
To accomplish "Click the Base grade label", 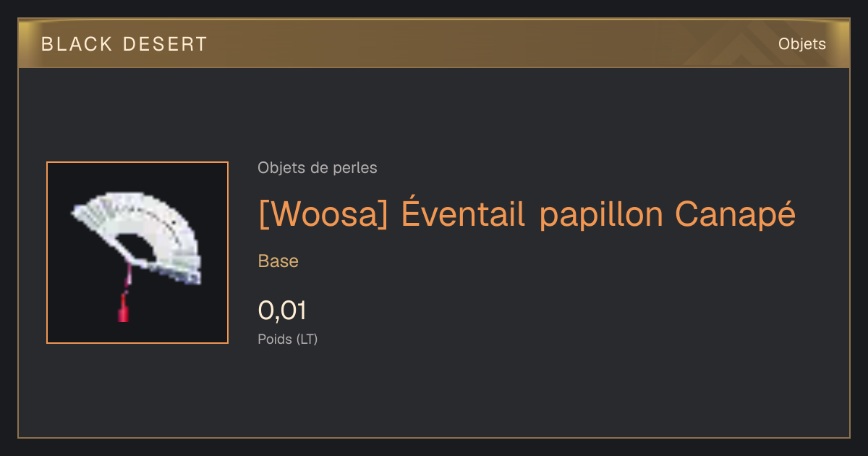I will click(x=278, y=261).
